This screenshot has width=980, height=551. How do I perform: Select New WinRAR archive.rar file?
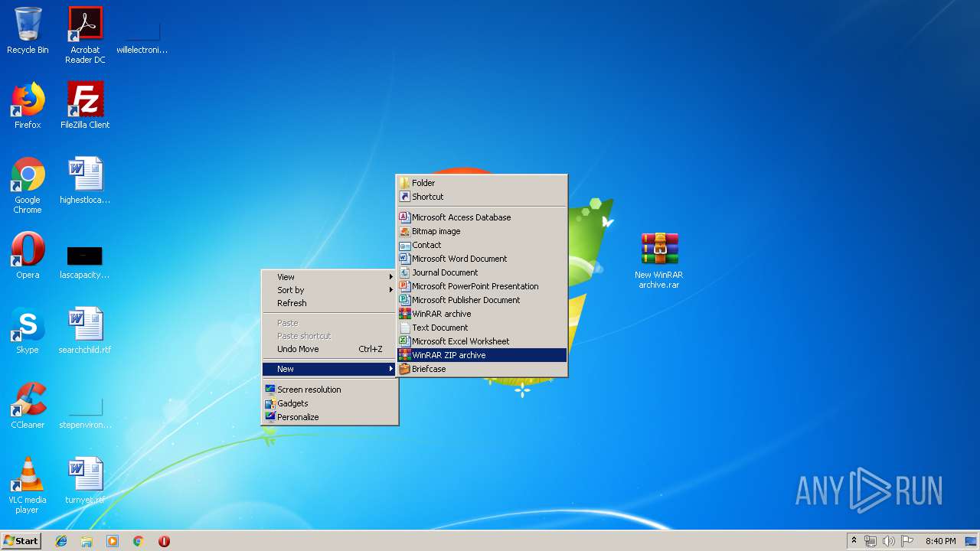[659, 260]
